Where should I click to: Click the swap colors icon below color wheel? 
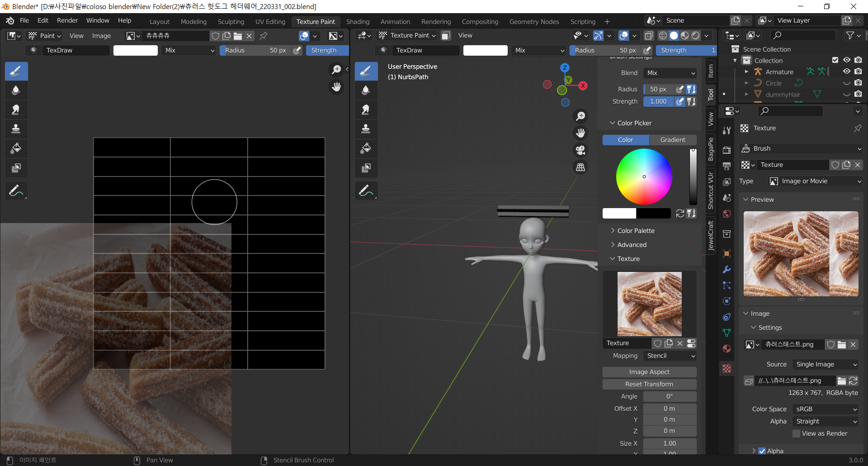pos(680,214)
